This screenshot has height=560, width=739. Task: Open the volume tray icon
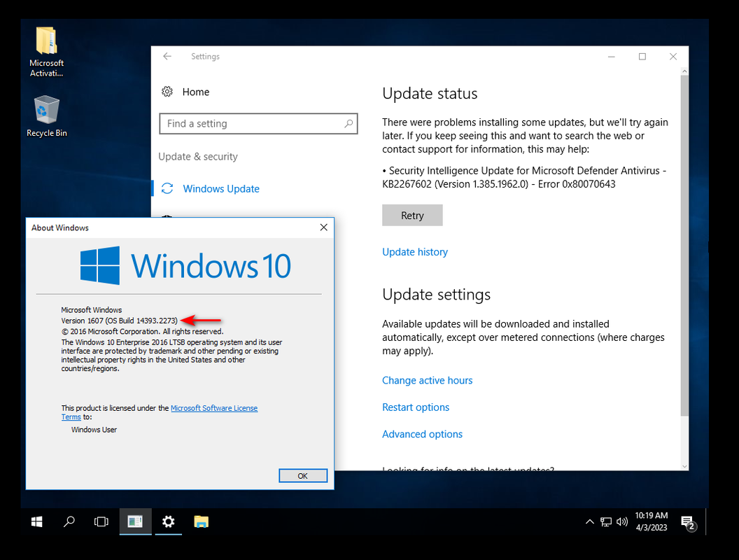(622, 521)
